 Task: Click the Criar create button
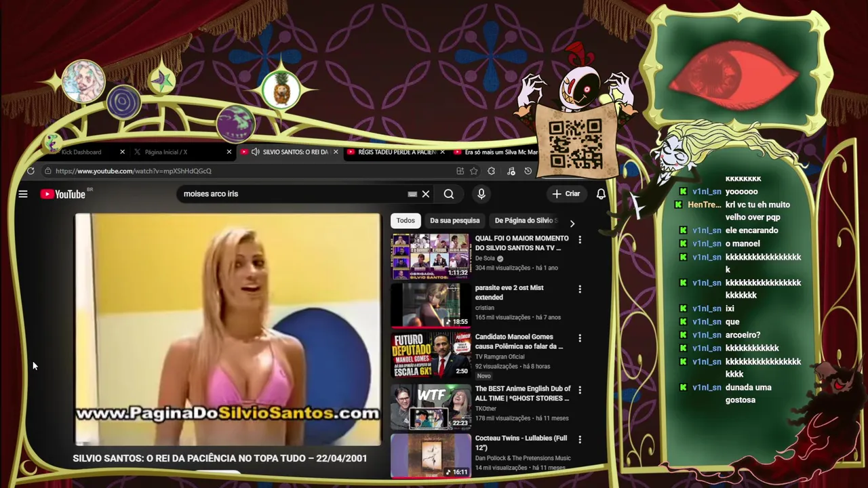pyautogui.click(x=566, y=194)
